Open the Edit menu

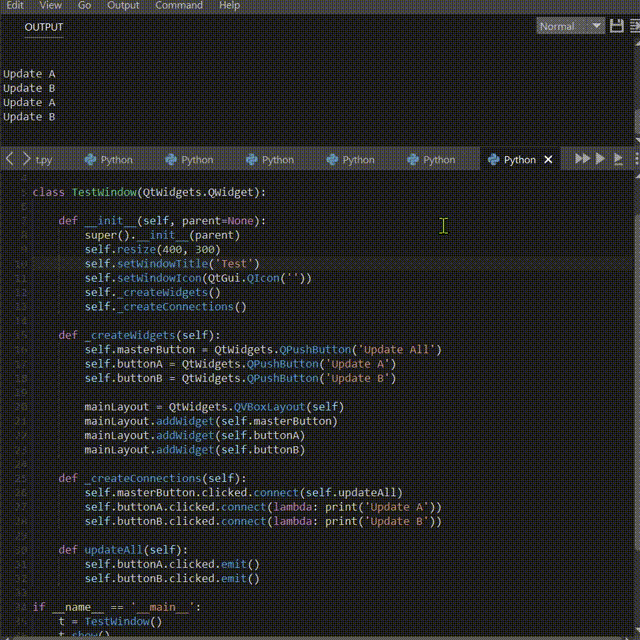pyautogui.click(x=15, y=5)
